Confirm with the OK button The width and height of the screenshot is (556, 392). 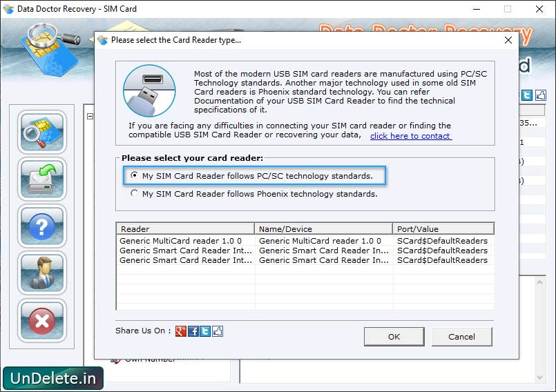coord(394,337)
